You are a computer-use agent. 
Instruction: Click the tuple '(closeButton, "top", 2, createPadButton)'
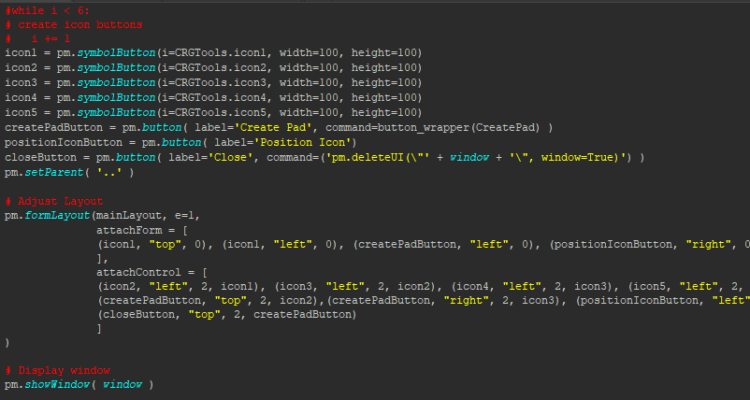[x=227, y=314]
